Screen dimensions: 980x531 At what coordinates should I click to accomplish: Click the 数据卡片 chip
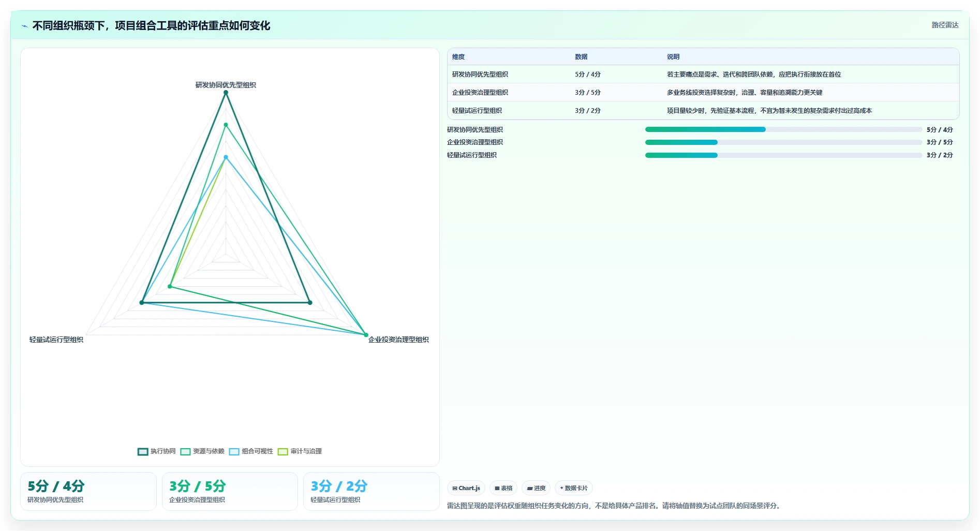(x=574, y=488)
